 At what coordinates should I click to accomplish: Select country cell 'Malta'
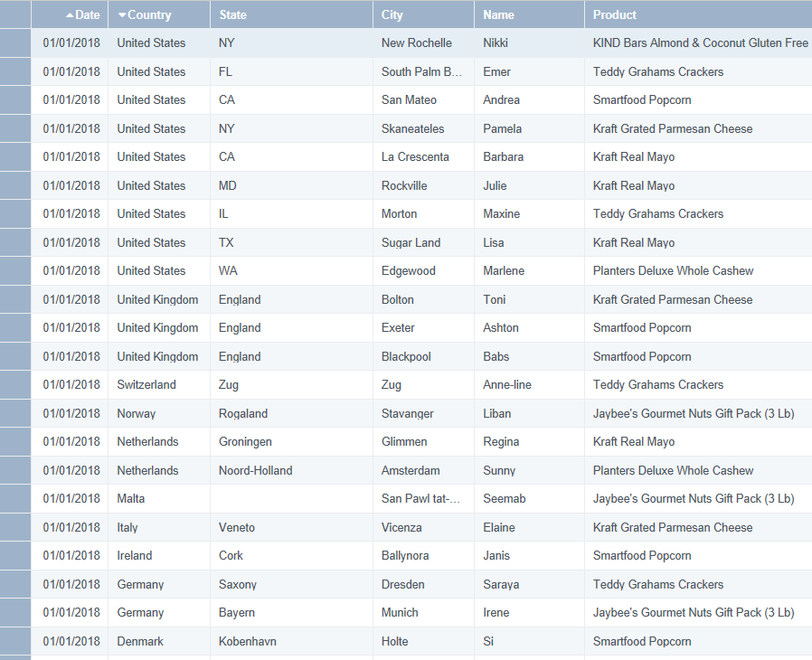tap(159, 498)
